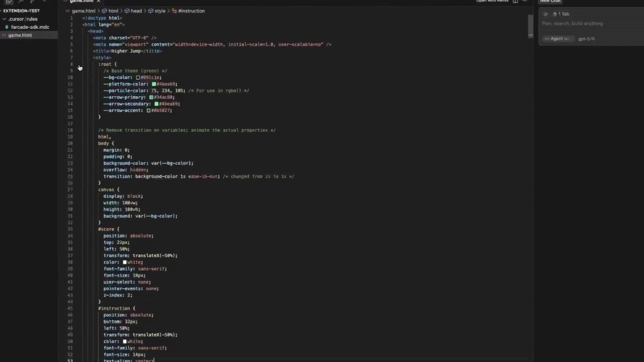Click the --platform-color green color swatch
This screenshot has width=644, height=362.
point(154,84)
